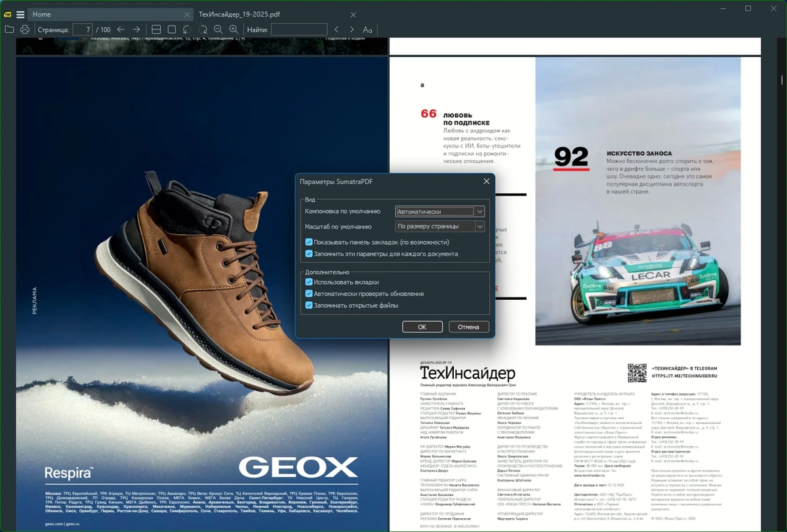
Task: Toggle "Использовать вкладки" checkbox
Action: tap(309, 282)
